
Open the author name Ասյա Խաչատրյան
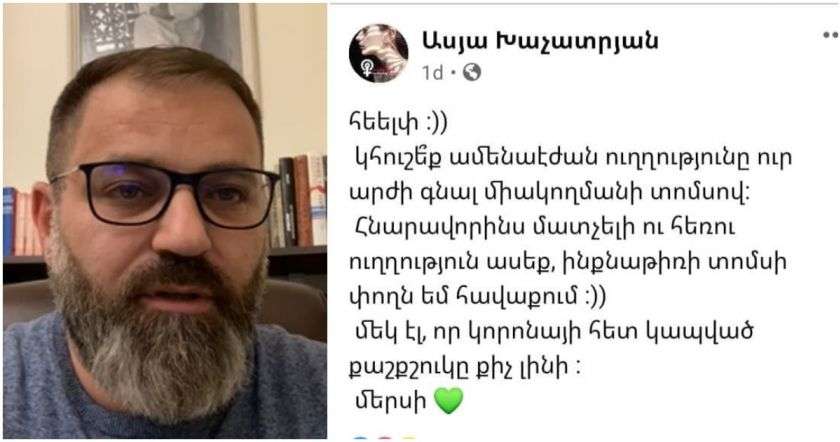(x=540, y=41)
